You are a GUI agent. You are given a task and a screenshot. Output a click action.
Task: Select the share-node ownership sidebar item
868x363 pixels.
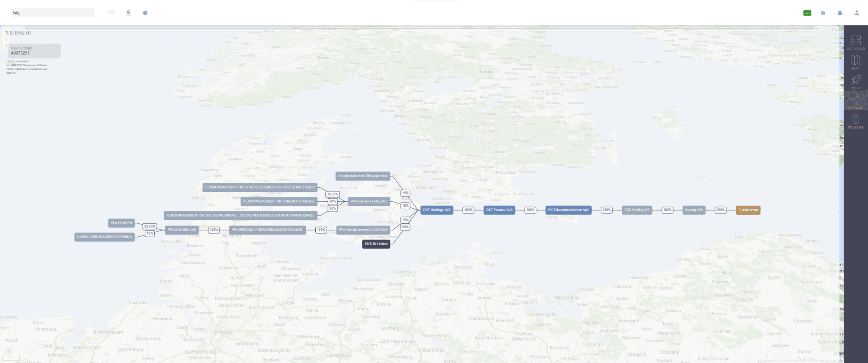[856, 101]
